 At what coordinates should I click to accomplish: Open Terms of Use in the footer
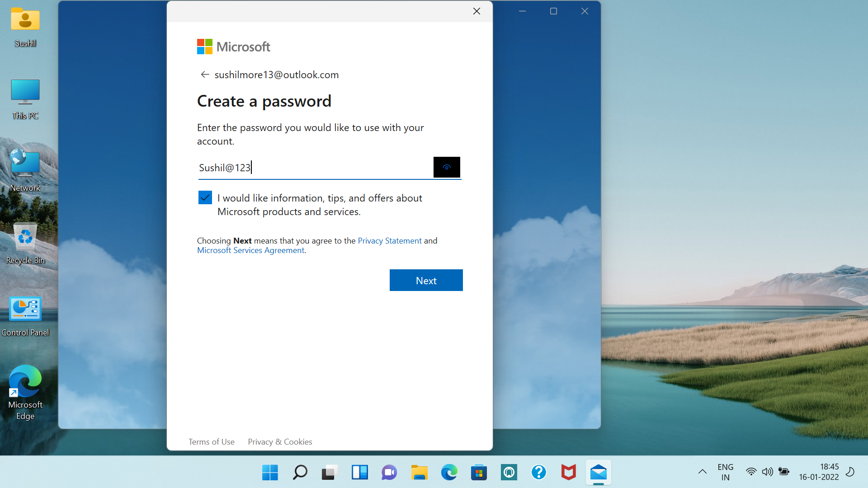211,442
